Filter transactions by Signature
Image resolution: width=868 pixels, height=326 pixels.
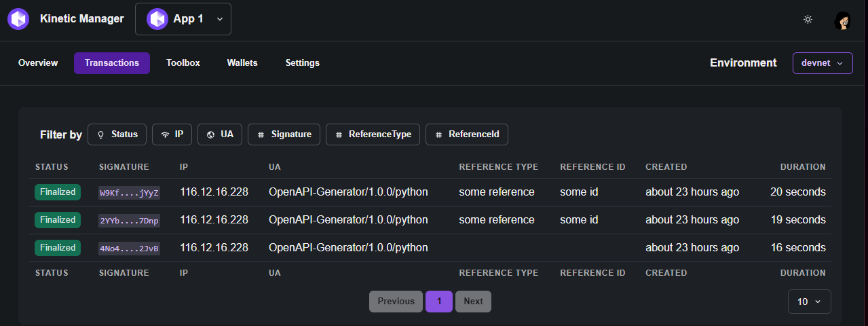284,134
